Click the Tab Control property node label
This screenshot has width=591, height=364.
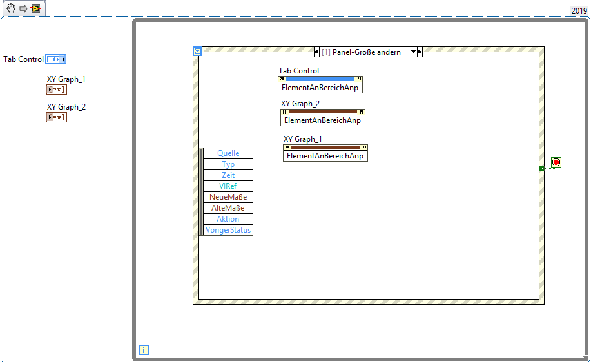coord(298,71)
